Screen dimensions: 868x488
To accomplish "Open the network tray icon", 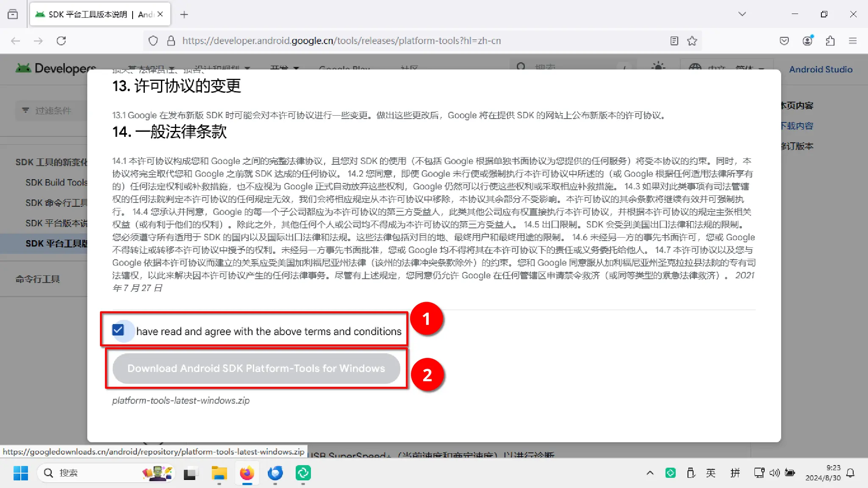I will (759, 473).
